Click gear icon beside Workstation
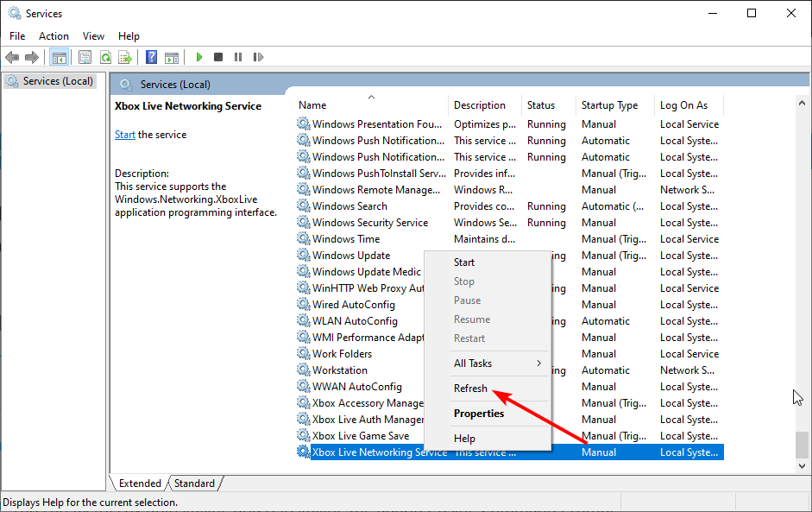Image resolution: width=812 pixels, height=512 pixels. [304, 370]
